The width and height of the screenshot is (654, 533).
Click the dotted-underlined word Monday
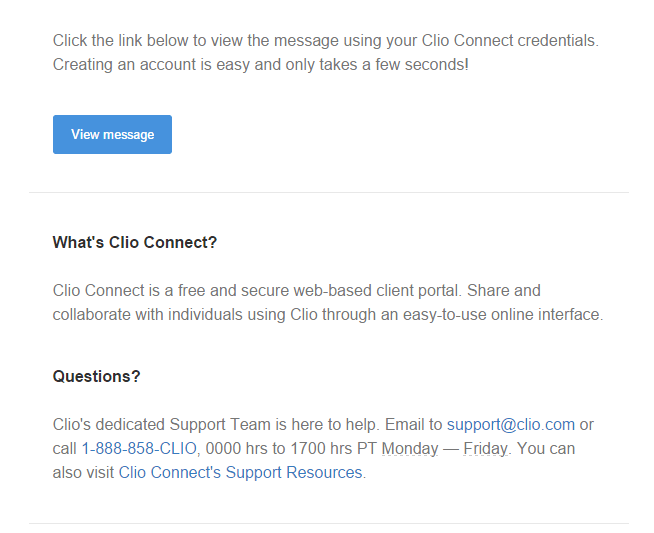[410, 449]
